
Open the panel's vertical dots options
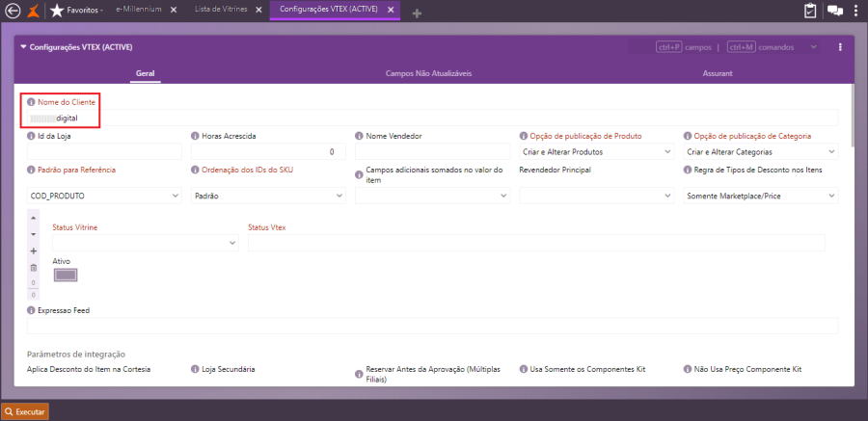pos(840,47)
